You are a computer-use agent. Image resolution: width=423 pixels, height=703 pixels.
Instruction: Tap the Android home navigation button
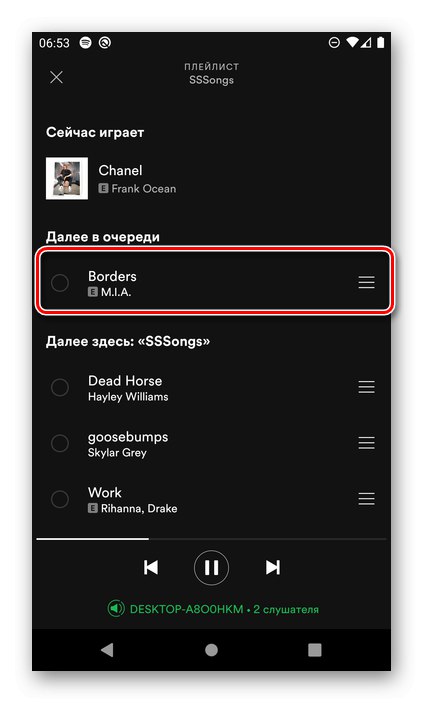point(211,650)
